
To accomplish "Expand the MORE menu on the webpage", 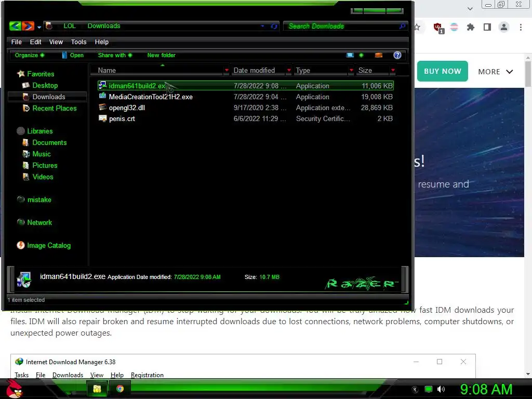I will point(496,72).
